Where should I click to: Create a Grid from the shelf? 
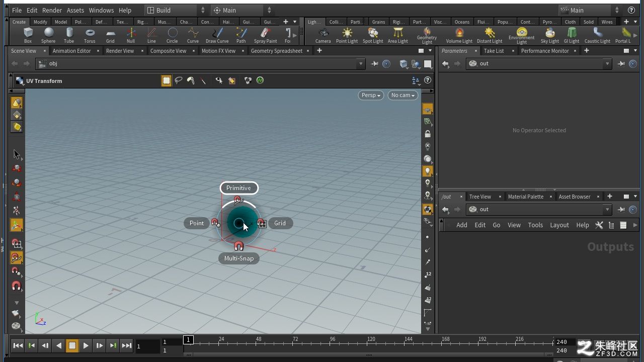110,35
